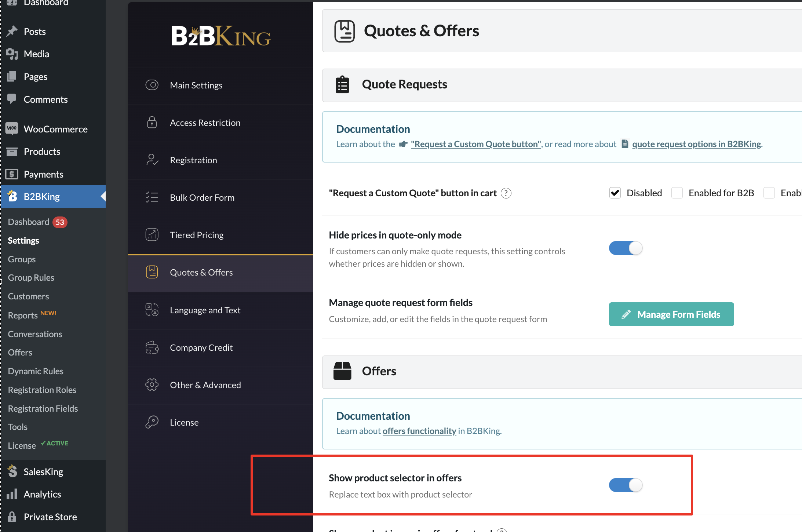
Task: Open Company Credit settings tab
Action: [x=220, y=347]
